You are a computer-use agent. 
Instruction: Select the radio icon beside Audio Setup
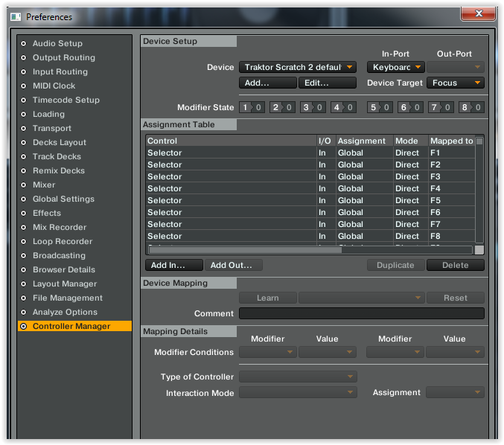tap(24, 44)
